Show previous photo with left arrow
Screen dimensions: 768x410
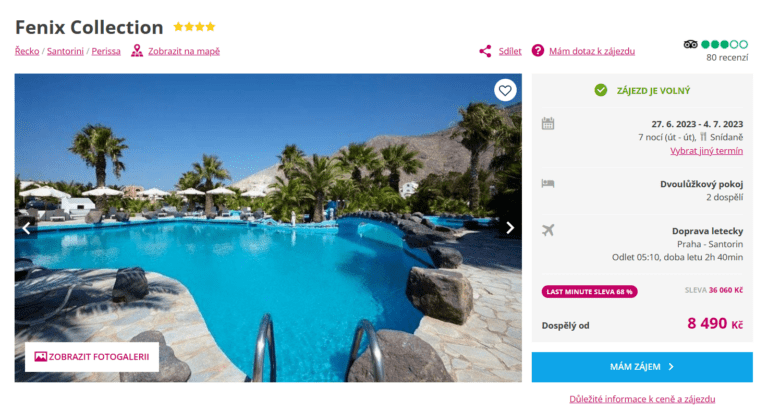coord(26,228)
